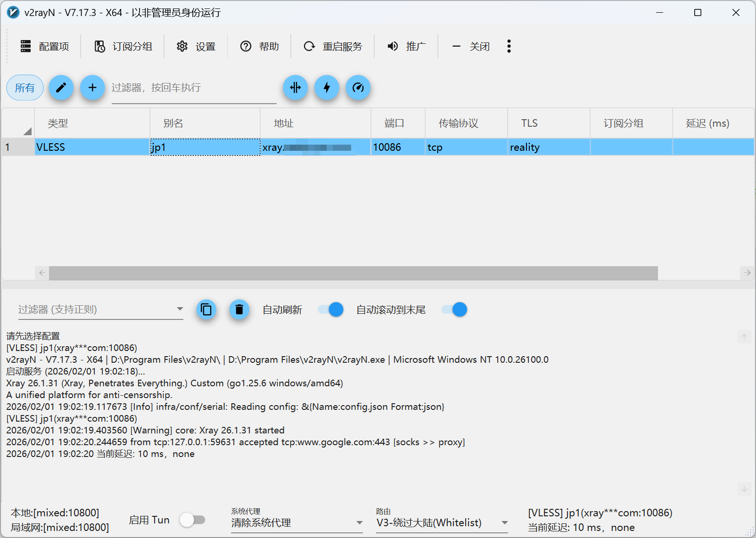Click the 推广 toolbar button
The height and width of the screenshot is (538, 756).
coord(407,46)
